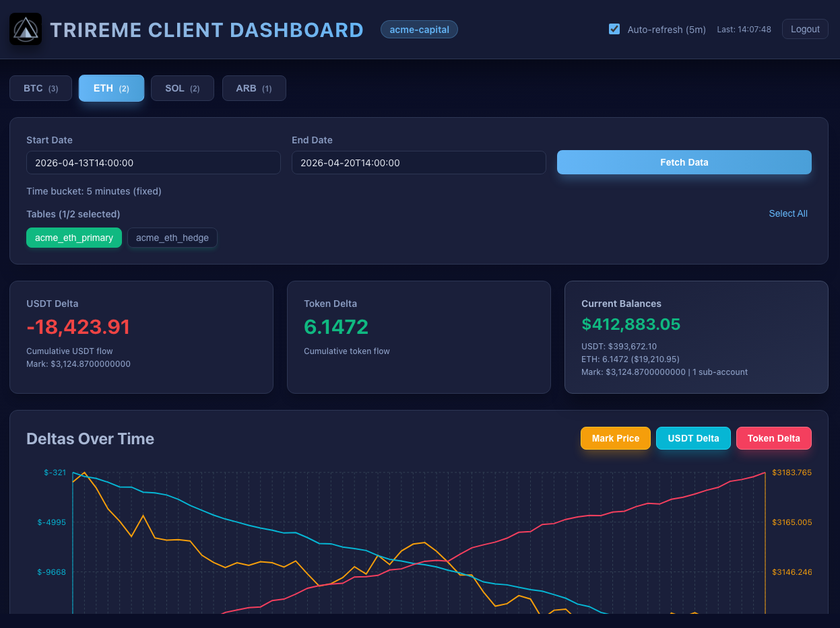Viewport: 840px width, 628px height.
Task: Click the Trireme logo icon
Action: point(26,30)
